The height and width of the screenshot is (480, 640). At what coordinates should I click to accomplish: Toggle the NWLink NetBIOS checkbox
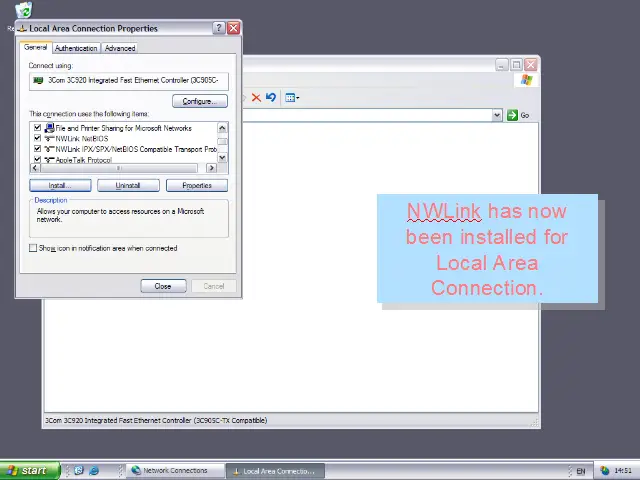coord(38,138)
